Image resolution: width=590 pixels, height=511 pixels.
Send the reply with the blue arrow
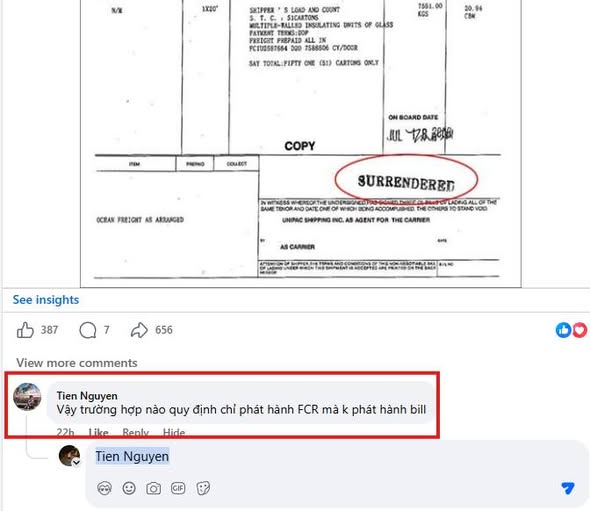(567, 488)
